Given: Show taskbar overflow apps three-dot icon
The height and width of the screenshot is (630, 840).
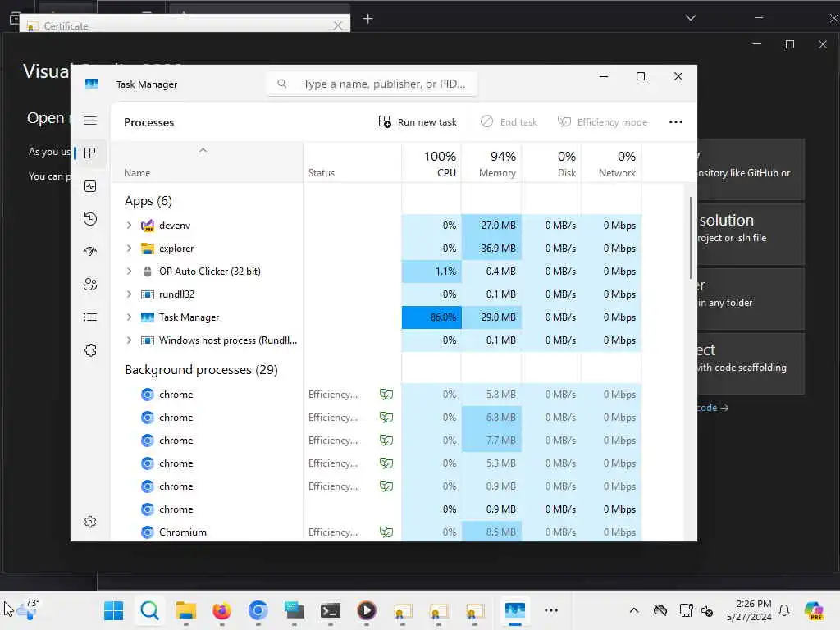Looking at the screenshot, I should 550,610.
